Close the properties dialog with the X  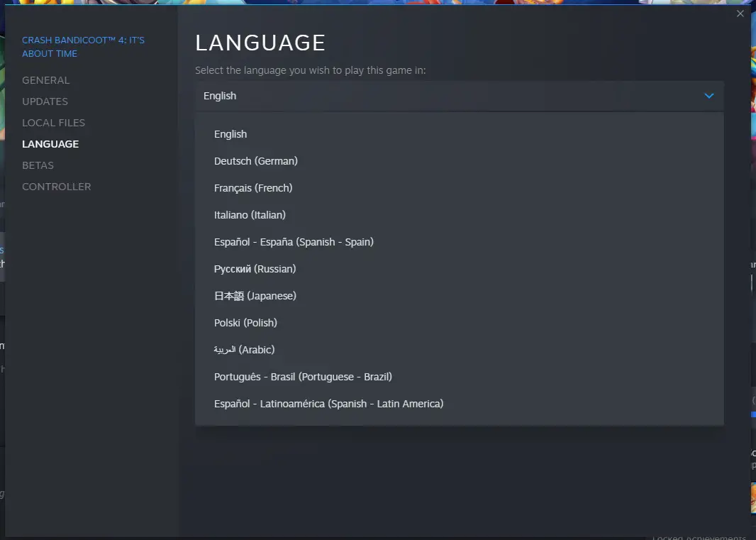[x=740, y=14]
